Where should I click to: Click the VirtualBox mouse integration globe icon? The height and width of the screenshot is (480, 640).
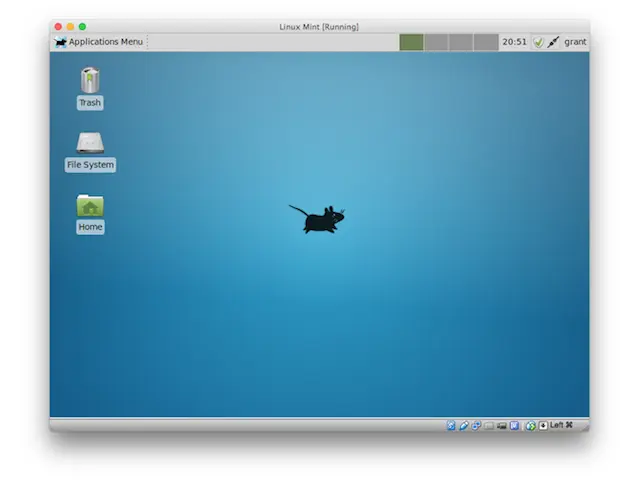(x=531, y=426)
